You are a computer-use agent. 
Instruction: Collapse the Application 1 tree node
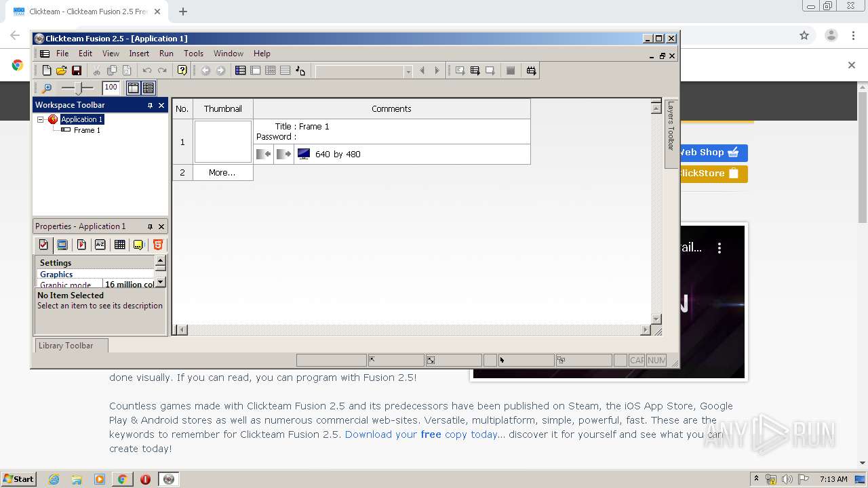41,119
